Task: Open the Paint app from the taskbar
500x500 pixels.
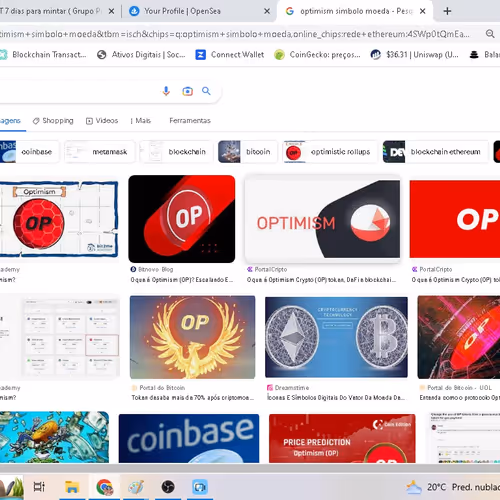Action: point(136,487)
